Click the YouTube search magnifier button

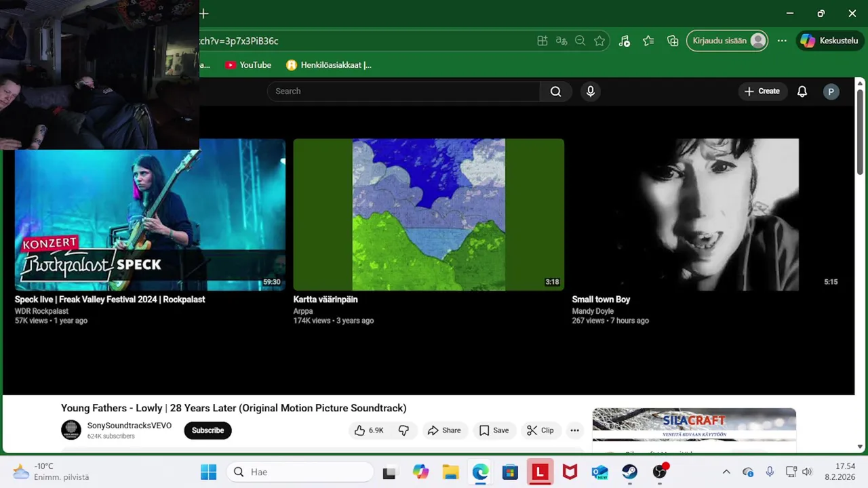point(555,91)
